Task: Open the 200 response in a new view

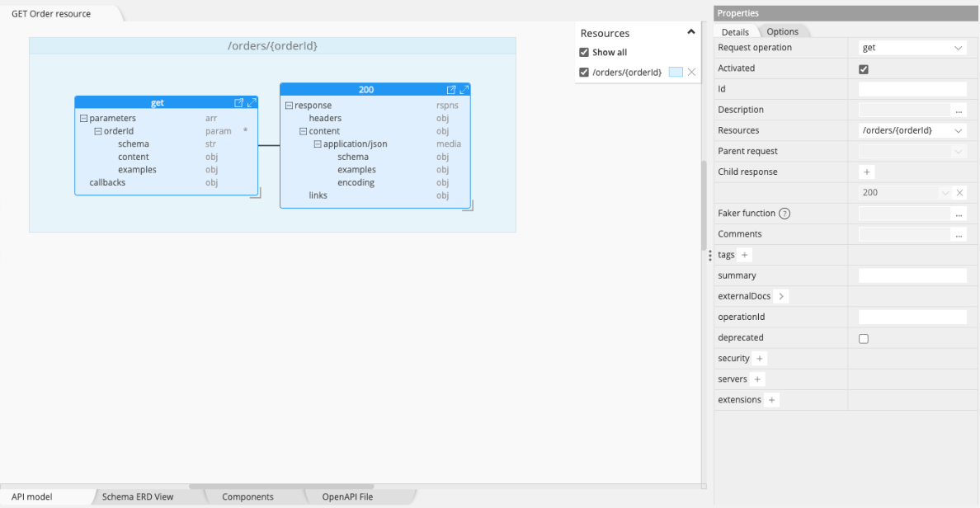Action: coord(451,89)
